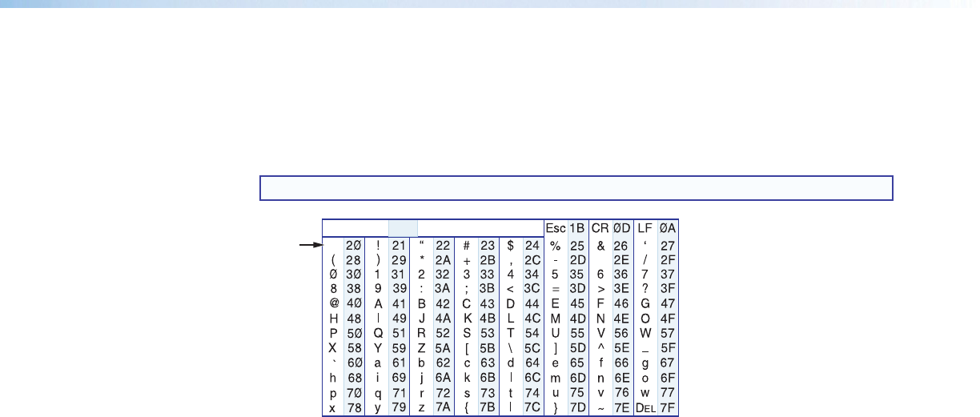980x417 pixels.
Task: Click the hex value 7F
Action: click(667, 409)
